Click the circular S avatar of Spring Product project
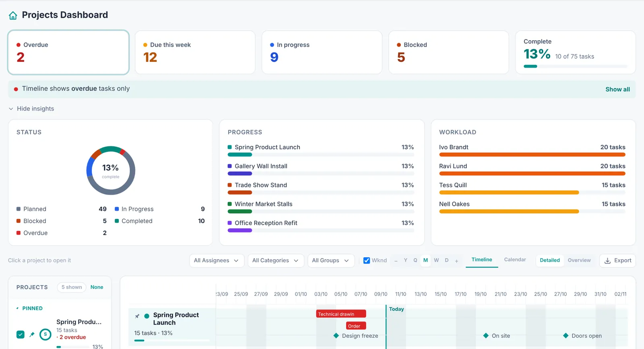Screen dimensions: 644x349 (45, 334)
